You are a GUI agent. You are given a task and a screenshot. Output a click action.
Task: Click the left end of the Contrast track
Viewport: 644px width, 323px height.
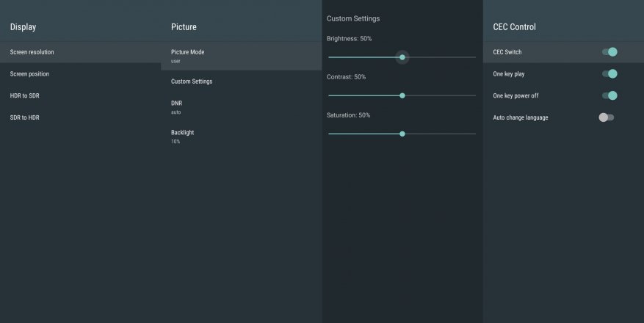coord(330,95)
